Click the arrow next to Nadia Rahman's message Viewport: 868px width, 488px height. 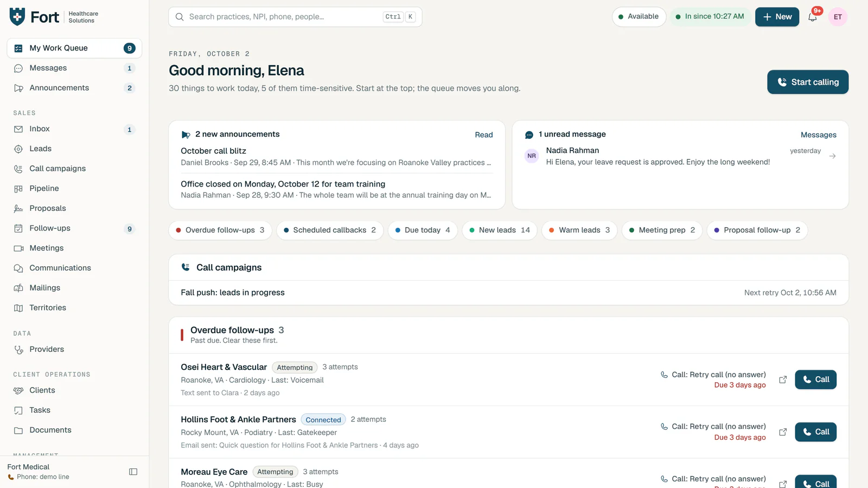[832, 156]
